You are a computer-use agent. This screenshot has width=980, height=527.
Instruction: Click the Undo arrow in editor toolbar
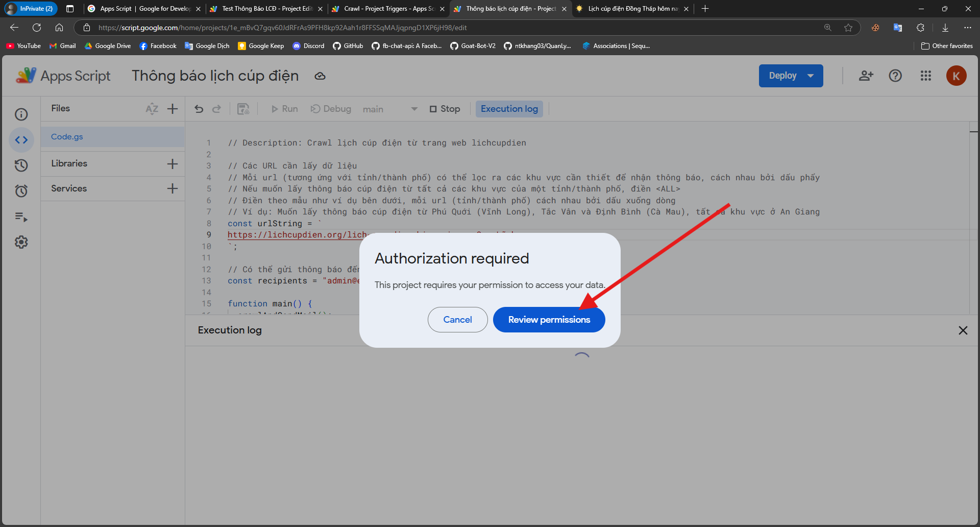tap(199, 109)
